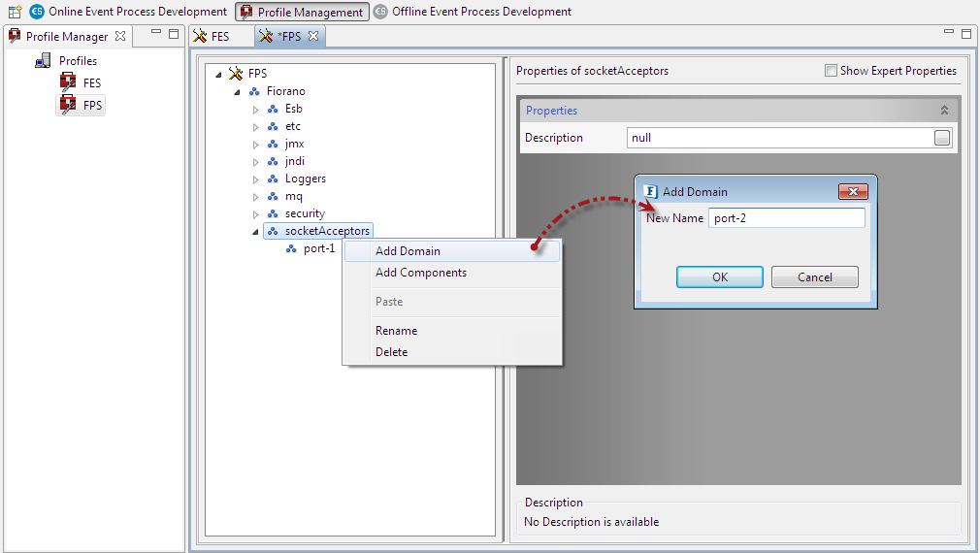The height and width of the screenshot is (553, 980).
Task: Cancel the Add Domain dialog
Action: [815, 276]
